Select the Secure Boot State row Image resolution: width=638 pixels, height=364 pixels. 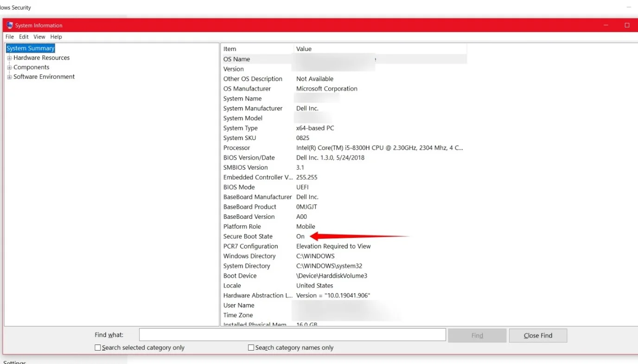point(344,236)
